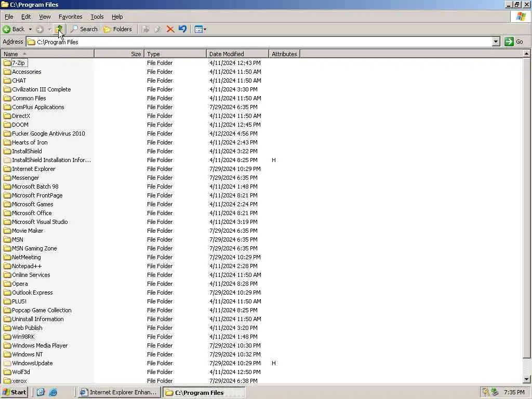Image resolution: width=532 pixels, height=399 pixels.
Task: Click system tray network computers icon
Action: 495,392
